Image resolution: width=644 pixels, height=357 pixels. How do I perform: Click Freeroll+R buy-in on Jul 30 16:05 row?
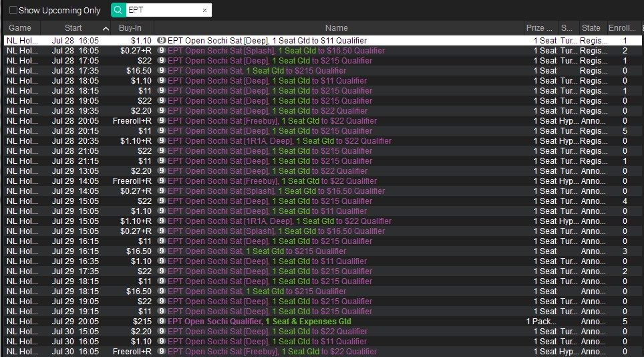[x=132, y=351]
